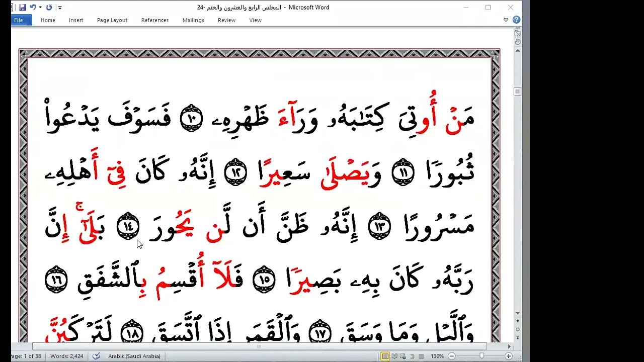Viewport: 644px width, 362px height.
Task: Open the Undo history dropdown arrow
Action: tap(40, 8)
